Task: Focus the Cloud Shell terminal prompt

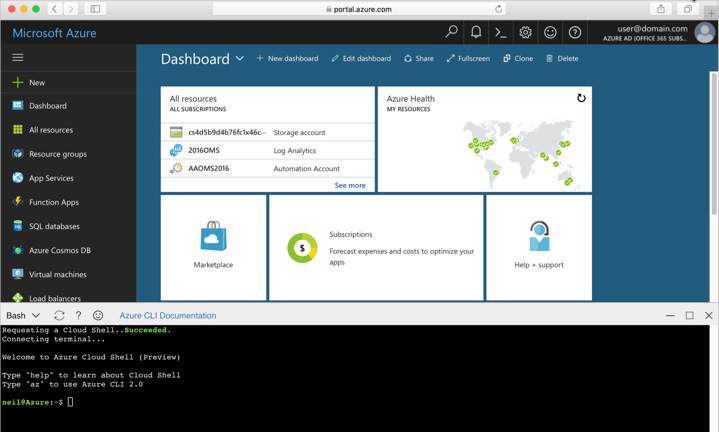Action: click(70, 402)
